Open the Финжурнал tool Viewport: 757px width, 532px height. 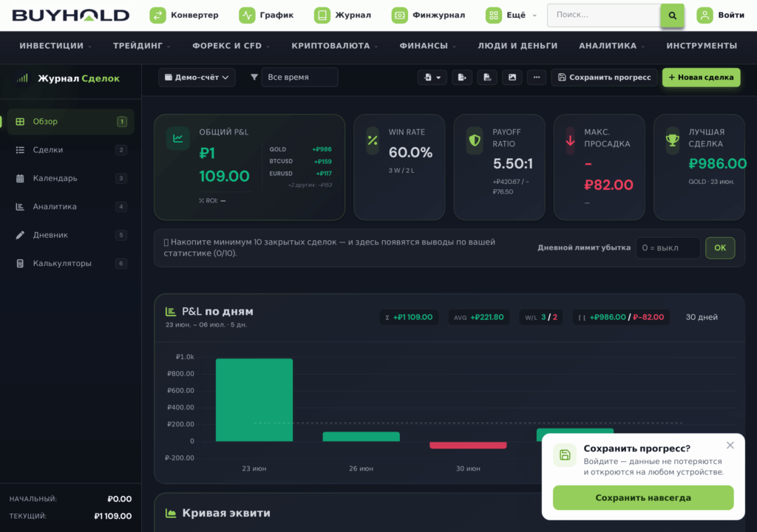(x=428, y=16)
